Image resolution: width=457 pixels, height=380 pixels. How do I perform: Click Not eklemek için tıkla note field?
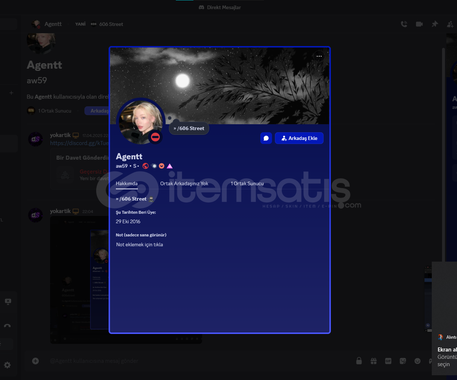click(x=139, y=245)
